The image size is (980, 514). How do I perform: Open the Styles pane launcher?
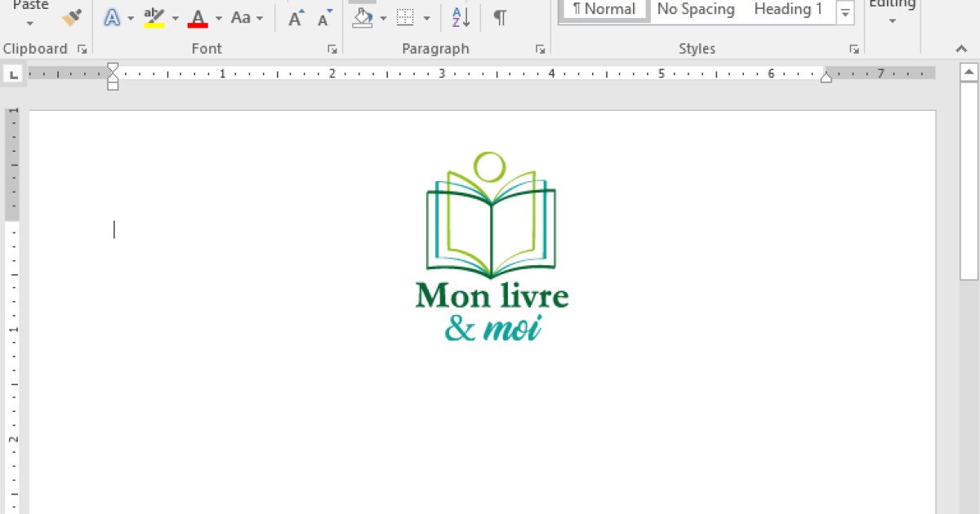pyautogui.click(x=853, y=50)
